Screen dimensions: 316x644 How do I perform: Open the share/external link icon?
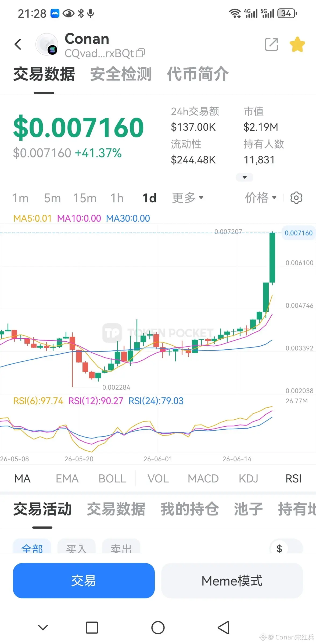[271, 44]
